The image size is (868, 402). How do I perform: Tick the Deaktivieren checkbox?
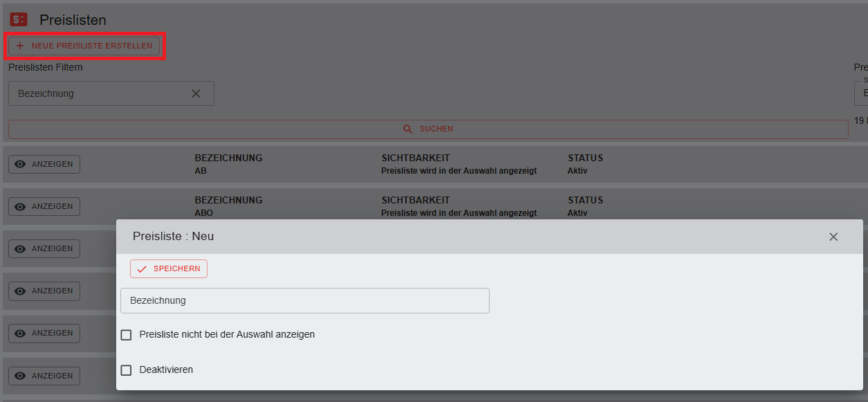[126, 370]
